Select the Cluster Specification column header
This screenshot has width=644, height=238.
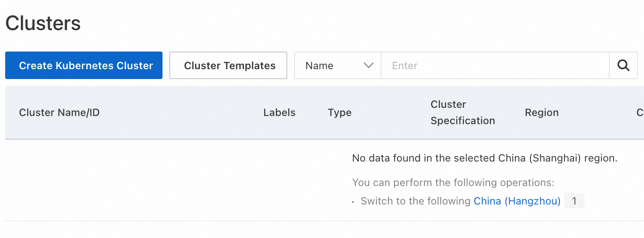tap(463, 113)
